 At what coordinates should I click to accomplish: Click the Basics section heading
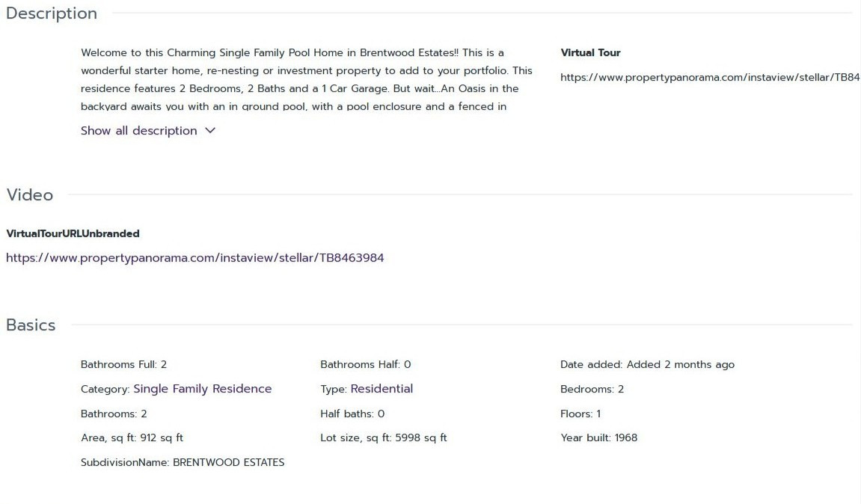(31, 325)
